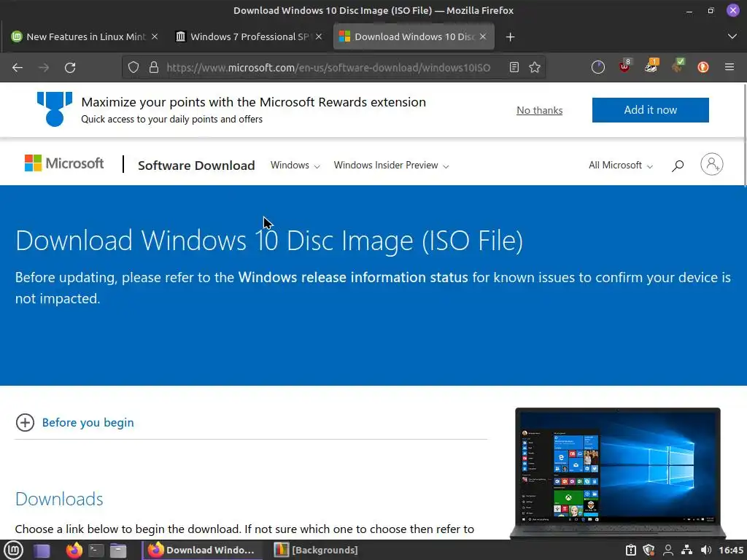Focus the Download Windo... taskbar window

(x=202, y=550)
